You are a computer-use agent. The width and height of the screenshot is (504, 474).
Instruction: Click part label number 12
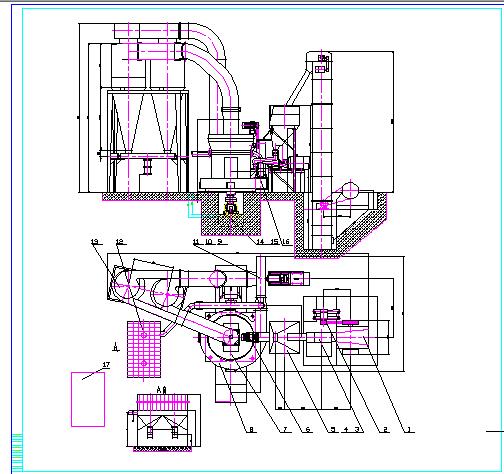[x=119, y=241]
